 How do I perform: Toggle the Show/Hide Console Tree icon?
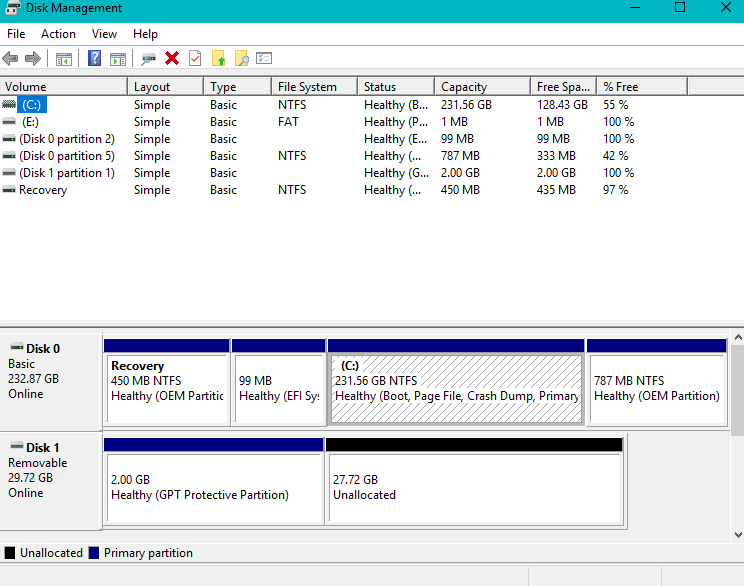pos(64,59)
